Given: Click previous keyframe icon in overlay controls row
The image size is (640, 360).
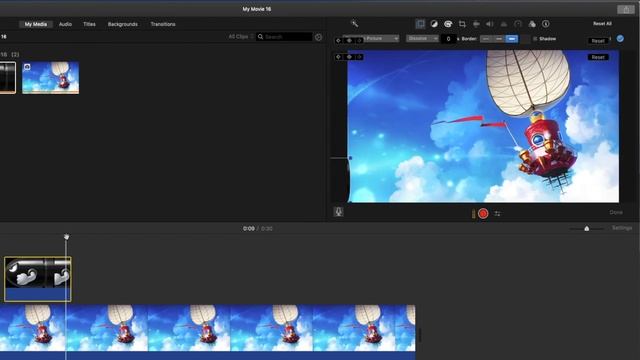Looking at the screenshot, I should pos(338,40).
